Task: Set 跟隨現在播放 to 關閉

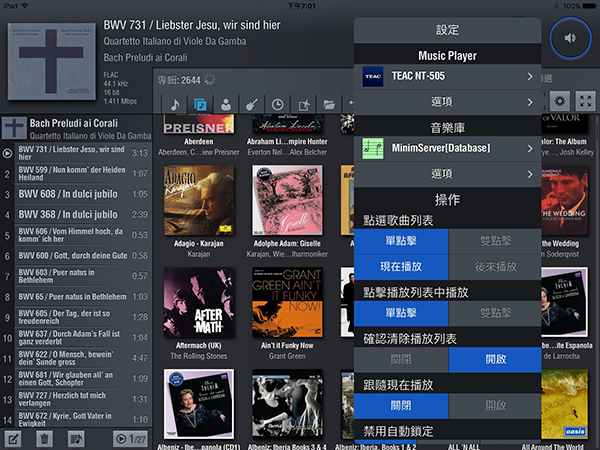Action: pyautogui.click(x=401, y=406)
